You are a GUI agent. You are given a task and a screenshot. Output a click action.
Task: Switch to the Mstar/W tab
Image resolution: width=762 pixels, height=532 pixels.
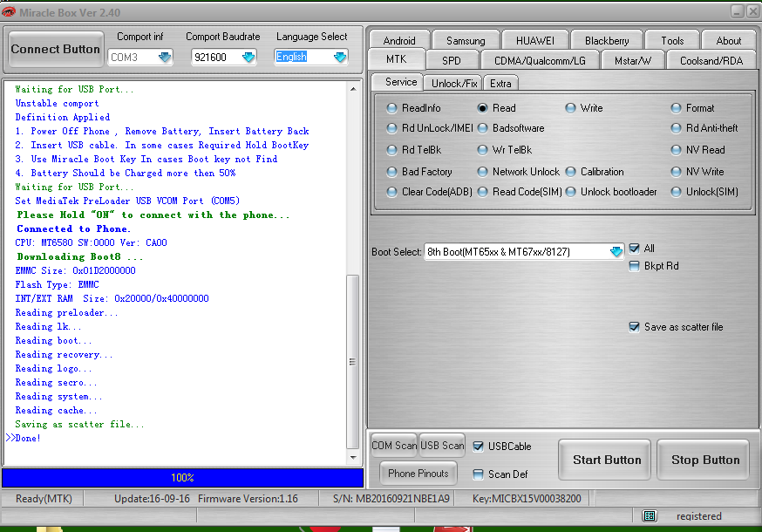click(633, 61)
